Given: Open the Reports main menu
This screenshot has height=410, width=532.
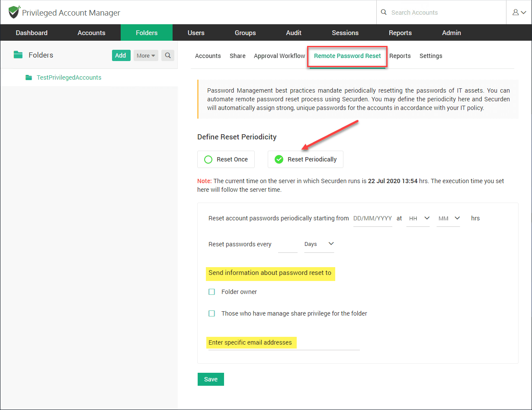Looking at the screenshot, I should [x=400, y=33].
